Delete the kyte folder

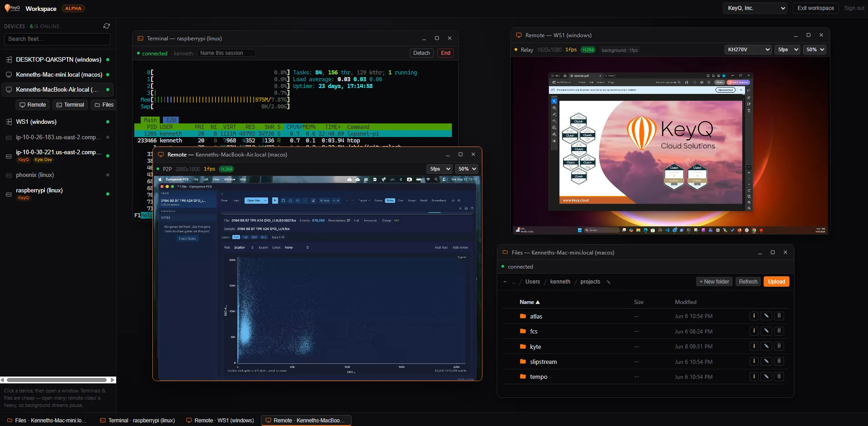779,346
